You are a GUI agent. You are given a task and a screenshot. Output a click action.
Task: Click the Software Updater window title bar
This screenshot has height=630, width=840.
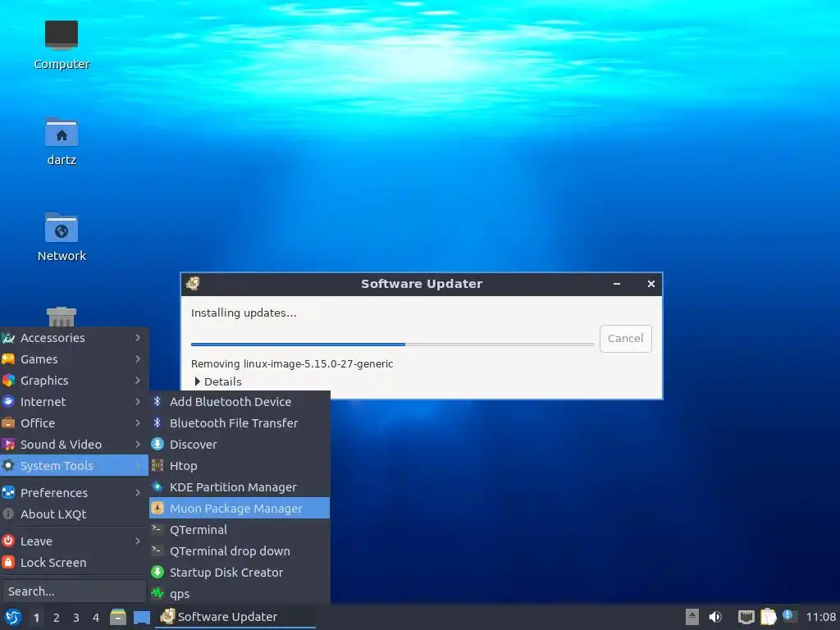(422, 284)
